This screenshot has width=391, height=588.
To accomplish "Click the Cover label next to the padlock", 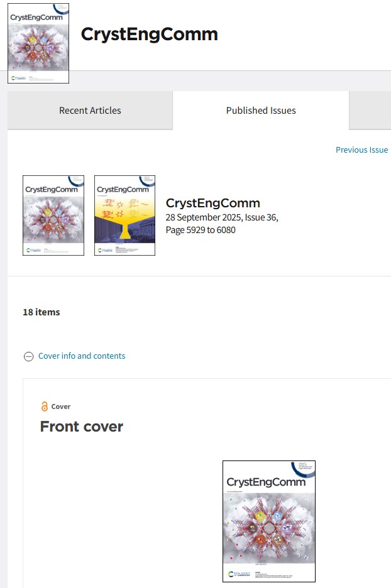I will pos(61,406).
